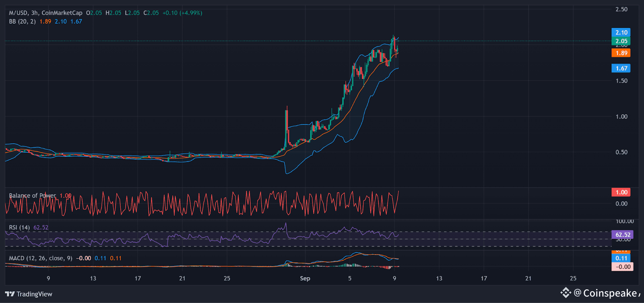The height and width of the screenshot is (303, 644).
Task: Click the Coinspeaker watermark logo
Action: (566, 293)
